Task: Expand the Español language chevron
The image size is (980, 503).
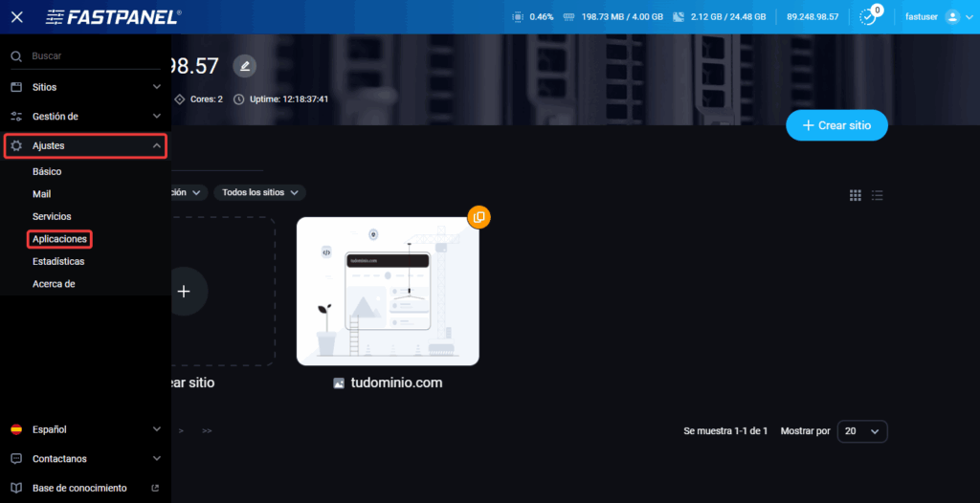Action: (157, 429)
